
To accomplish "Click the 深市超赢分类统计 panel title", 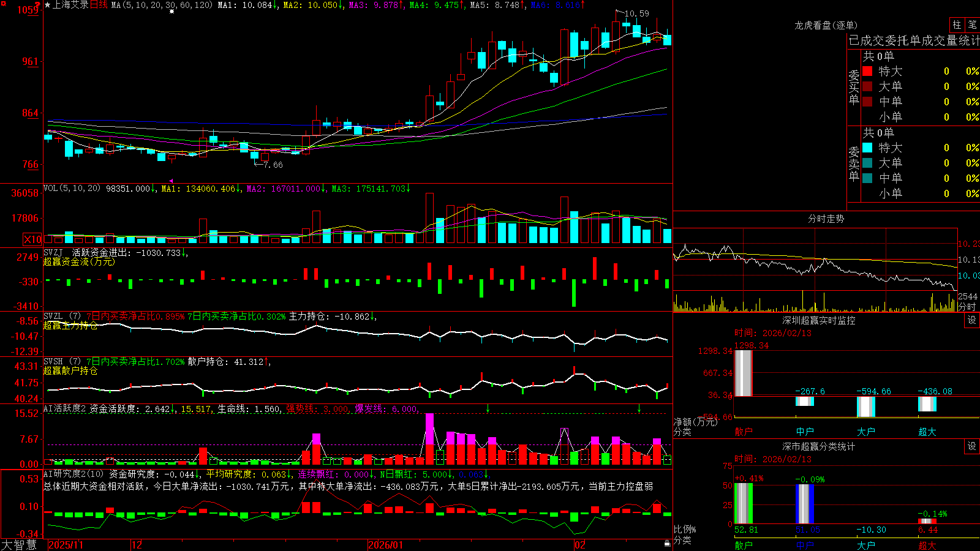I will pyautogui.click(x=818, y=446).
